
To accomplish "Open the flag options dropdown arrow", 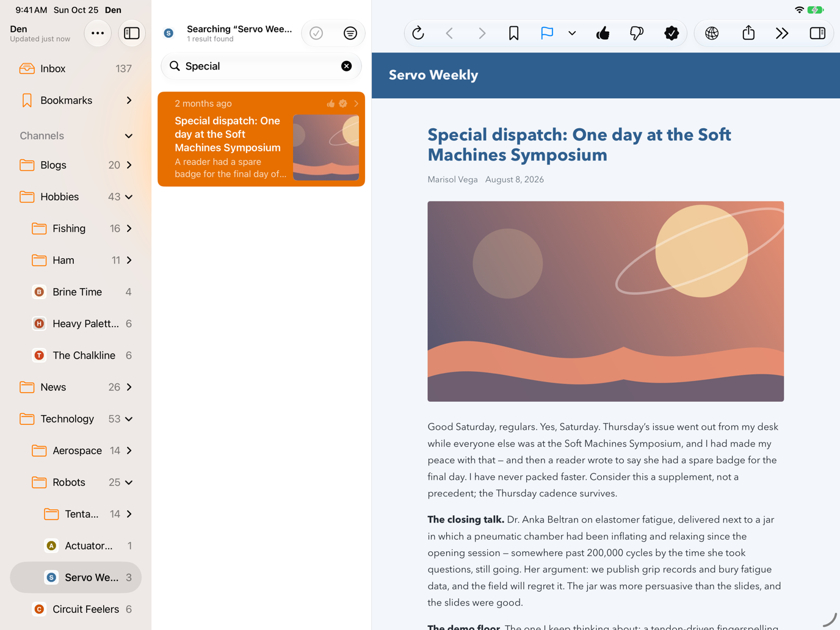I will tap(572, 33).
